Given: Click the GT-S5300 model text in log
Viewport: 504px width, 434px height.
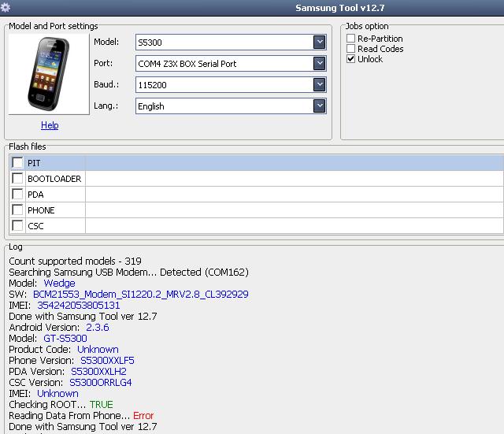Looking at the screenshot, I should [65, 338].
